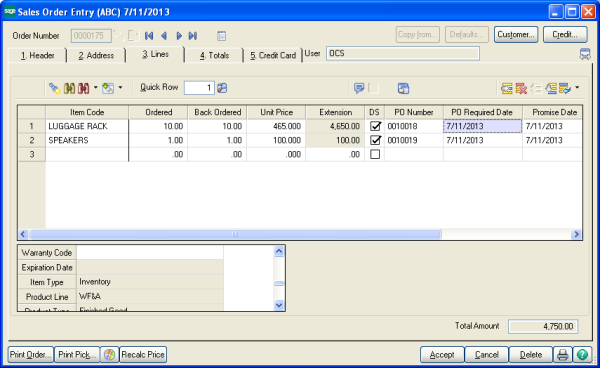
Task: Select the LUGGAGE RACK item code cell
Action: click(87, 126)
